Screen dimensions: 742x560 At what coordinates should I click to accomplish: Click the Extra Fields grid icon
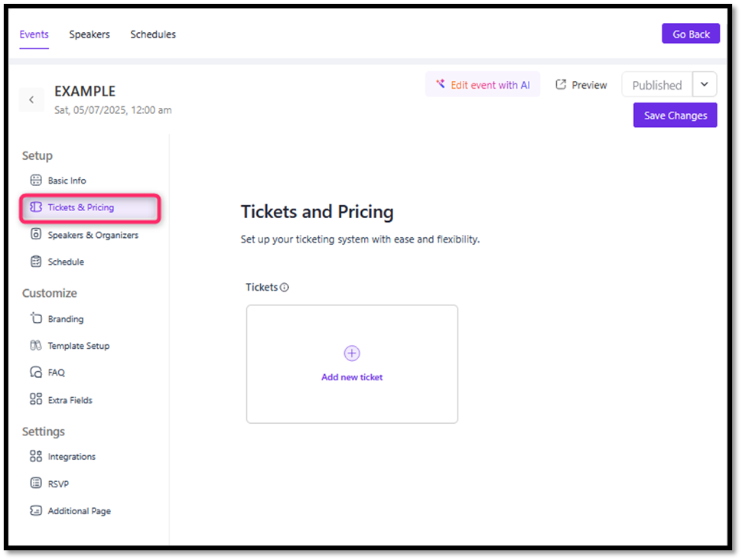pos(35,399)
